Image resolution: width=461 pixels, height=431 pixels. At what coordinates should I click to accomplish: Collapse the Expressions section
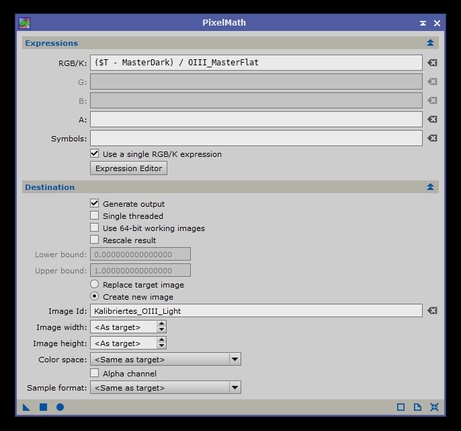[430, 43]
